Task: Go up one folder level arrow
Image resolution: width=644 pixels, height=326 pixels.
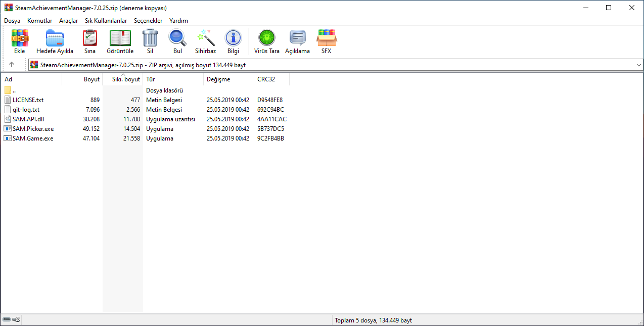Action: pyautogui.click(x=12, y=65)
